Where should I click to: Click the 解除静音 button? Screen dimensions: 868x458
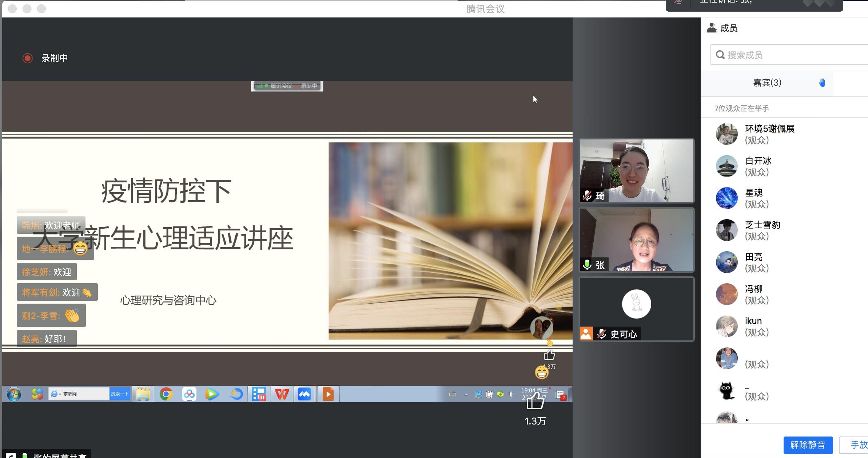click(x=808, y=445)
